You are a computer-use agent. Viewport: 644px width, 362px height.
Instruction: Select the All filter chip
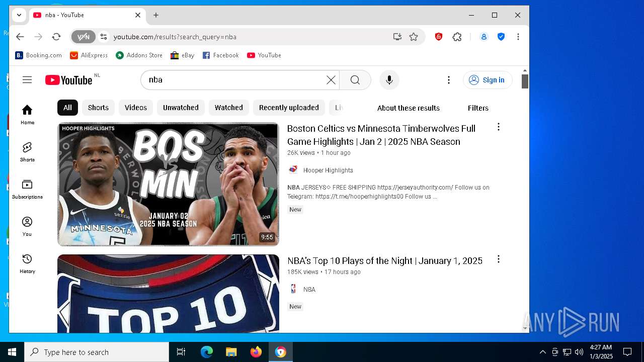tap(67, 108)
